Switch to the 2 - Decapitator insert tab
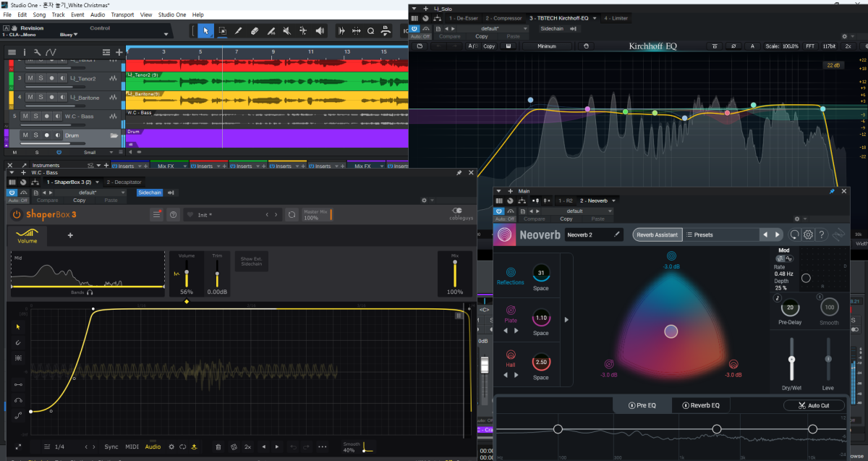This screenshot has width=868, height=461. coord(124,182)
